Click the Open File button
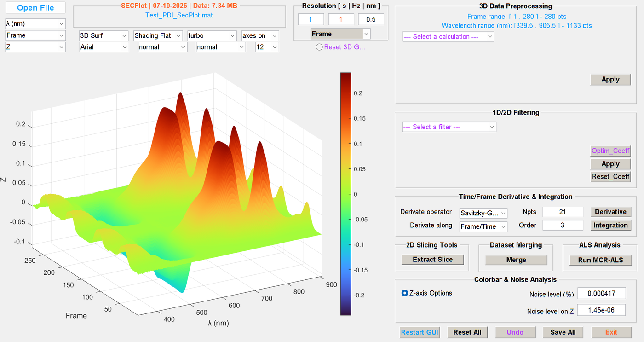 (35, 8)
